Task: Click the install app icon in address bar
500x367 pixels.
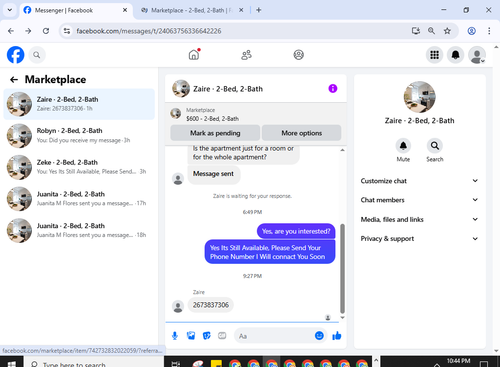Action: point(416,31)
